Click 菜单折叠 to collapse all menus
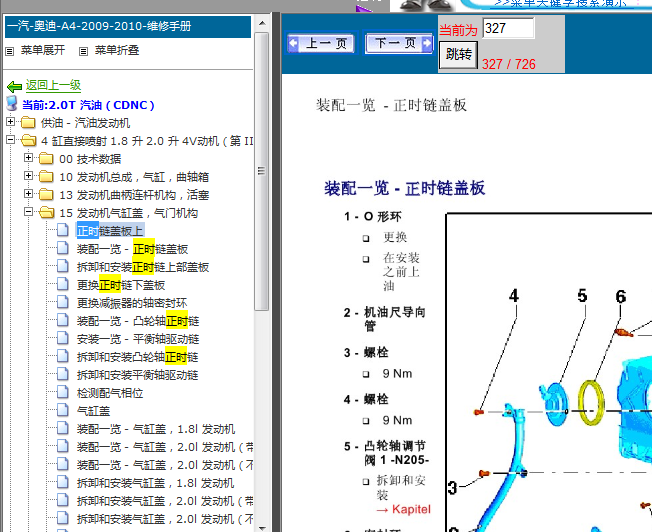Viewport: 652px width, 532px height. pyautogui.click(x=117, y=50)
